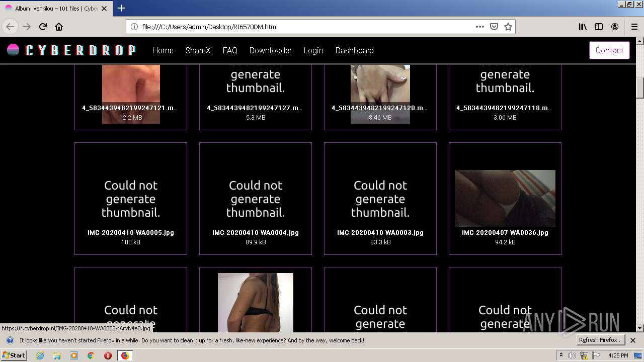The height and width of the screenshot is (362, 644).
Task: Toggle the sidebar view icon
Action: point(599,27)
